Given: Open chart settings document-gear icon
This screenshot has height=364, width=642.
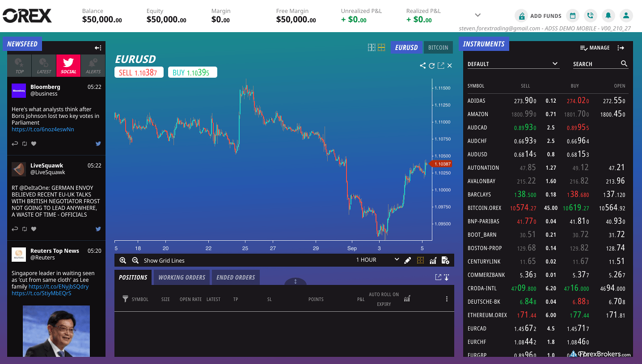Looking at the screenshot, I should (445, 260).
